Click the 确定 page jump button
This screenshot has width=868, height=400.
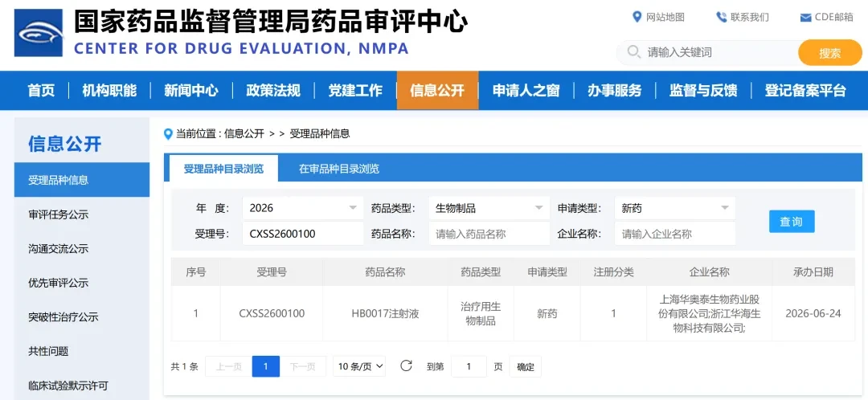click(x=526, y=367)
